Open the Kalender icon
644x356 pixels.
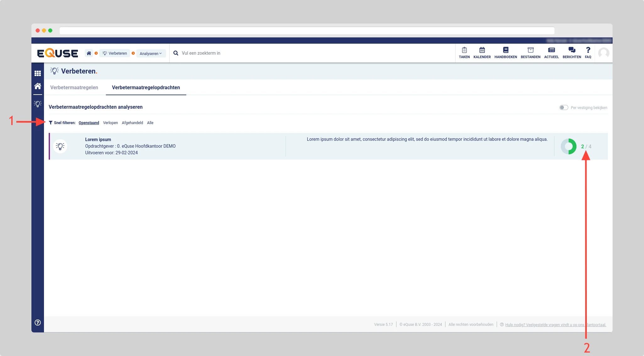(x=482, y=50)
